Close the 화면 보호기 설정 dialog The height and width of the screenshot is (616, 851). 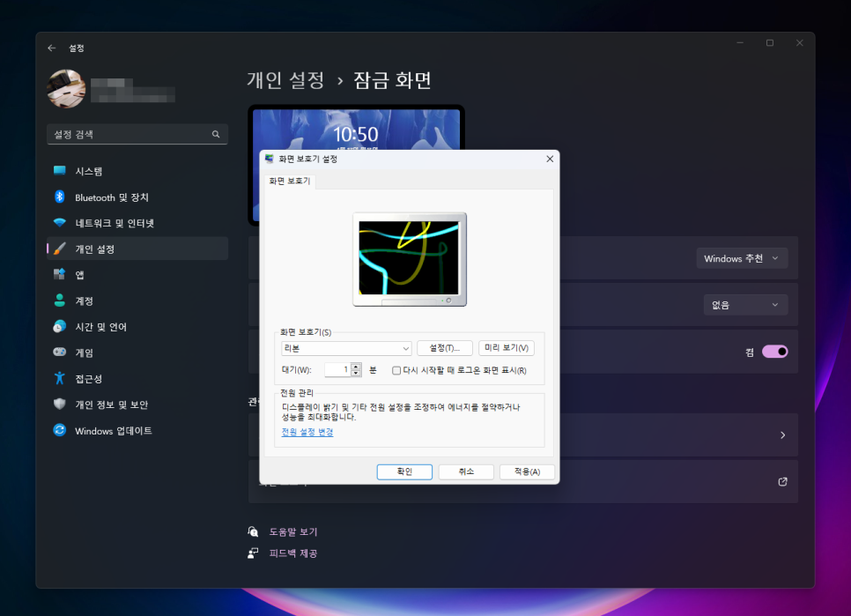point(550,159)
